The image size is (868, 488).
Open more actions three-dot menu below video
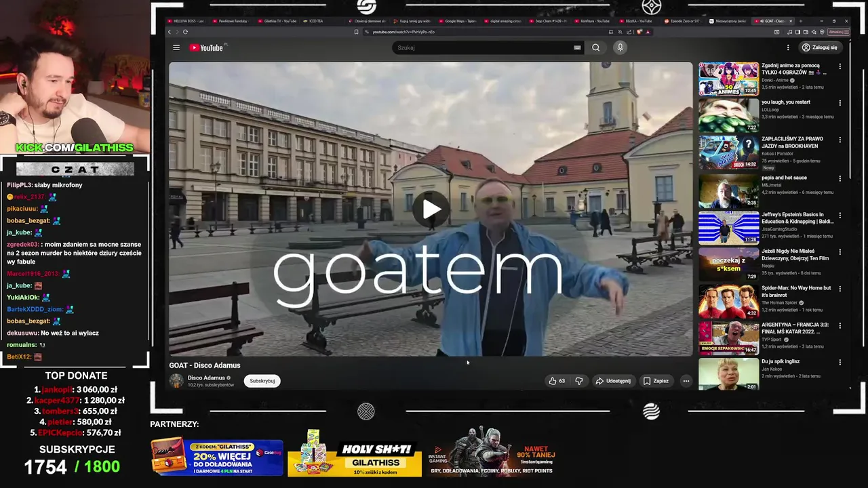[x=686, y=381]
